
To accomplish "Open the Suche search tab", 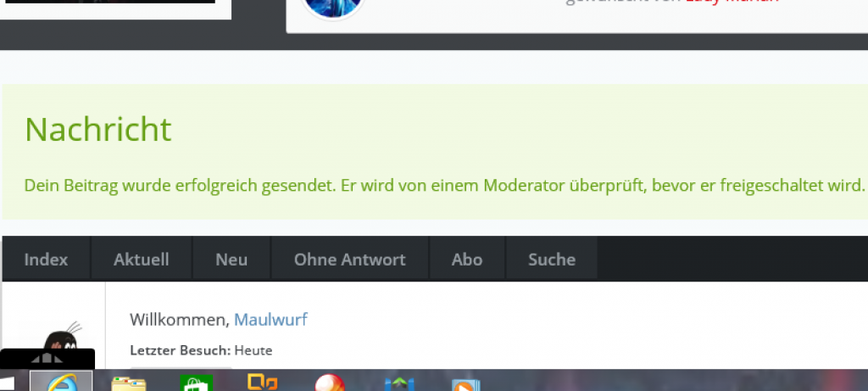I will coord(551,260).
